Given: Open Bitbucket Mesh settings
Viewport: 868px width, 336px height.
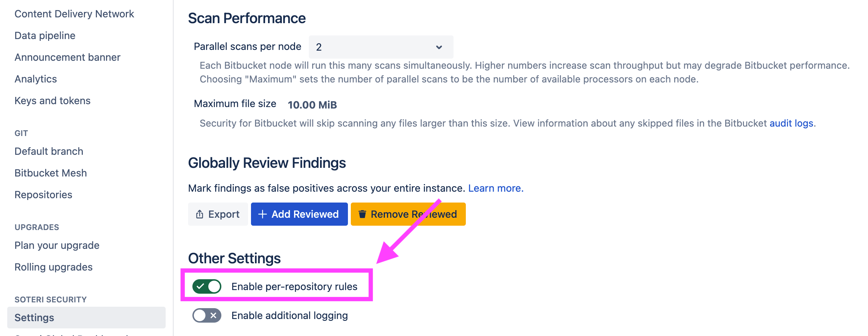Looking at the screenshot, I should (x=50, y=173).
